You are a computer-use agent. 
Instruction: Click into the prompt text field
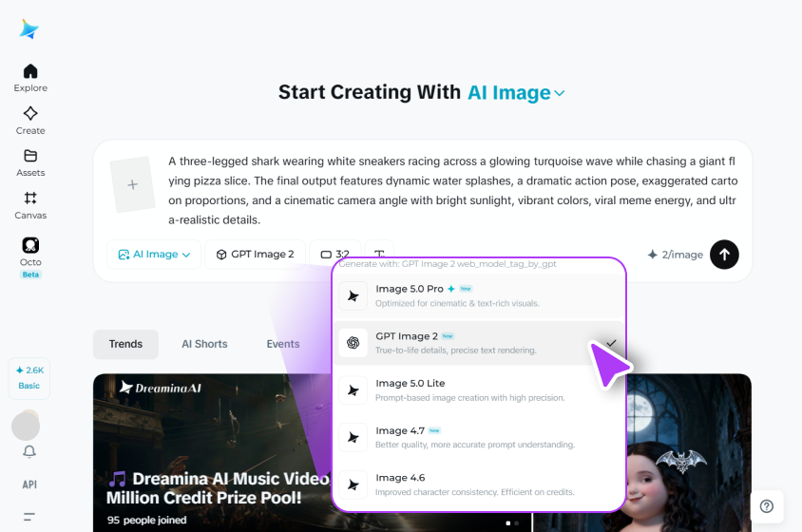coord(452,190)
